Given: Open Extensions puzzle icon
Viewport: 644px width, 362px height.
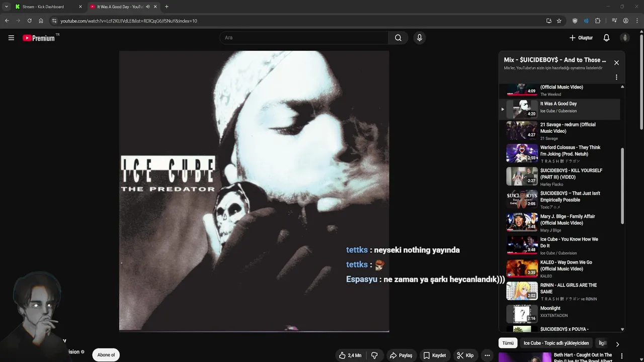Looking at the screenshot, I should [598, 21].
